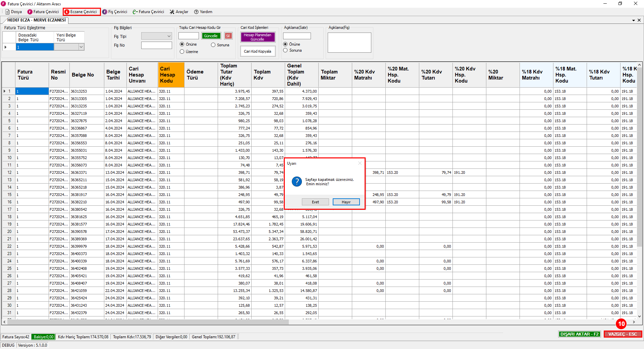Click the Belge Tarihi column header
Screen dimensions: 644x349
coord(115,75)
